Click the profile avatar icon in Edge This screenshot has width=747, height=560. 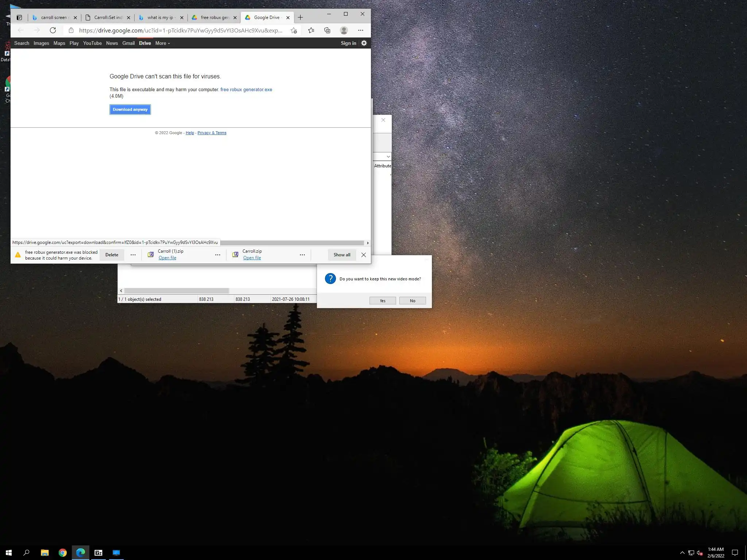click(x=344, y=30)
